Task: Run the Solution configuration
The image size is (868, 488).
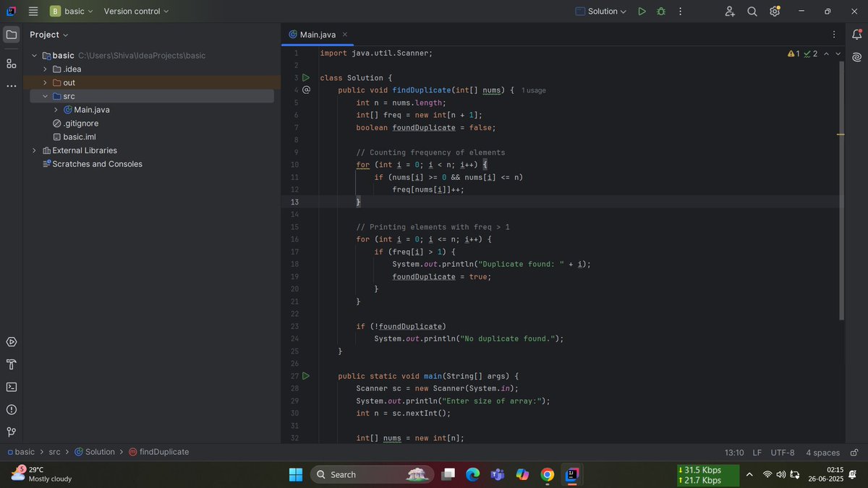Action: [x=642, y=12]
